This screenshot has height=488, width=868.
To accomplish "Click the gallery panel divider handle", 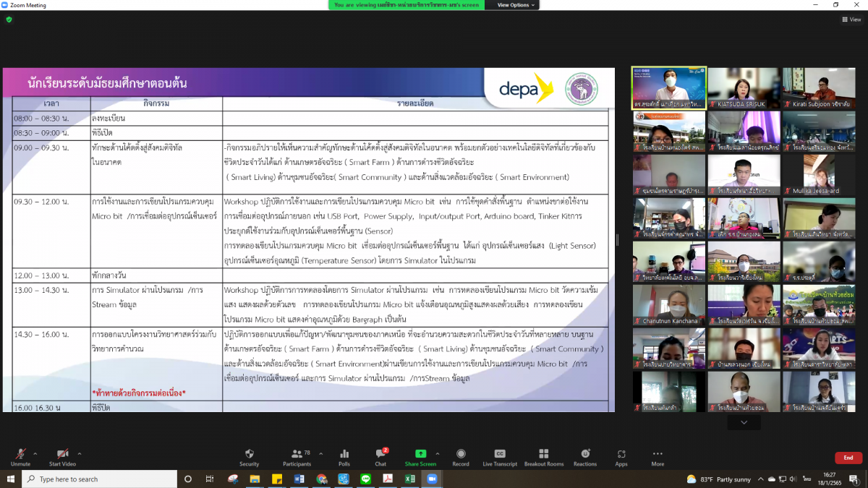I will [617, 239].
